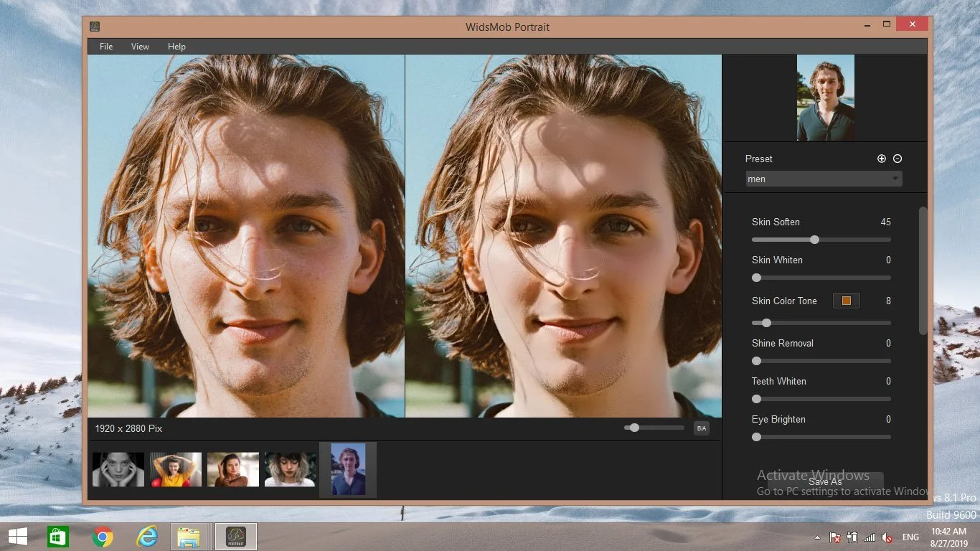Image resolution: width=980 pixels, height=551 pixels.
Task: Open WidsMob Portrait from the taskbar
Action: (x=235, y=536)
